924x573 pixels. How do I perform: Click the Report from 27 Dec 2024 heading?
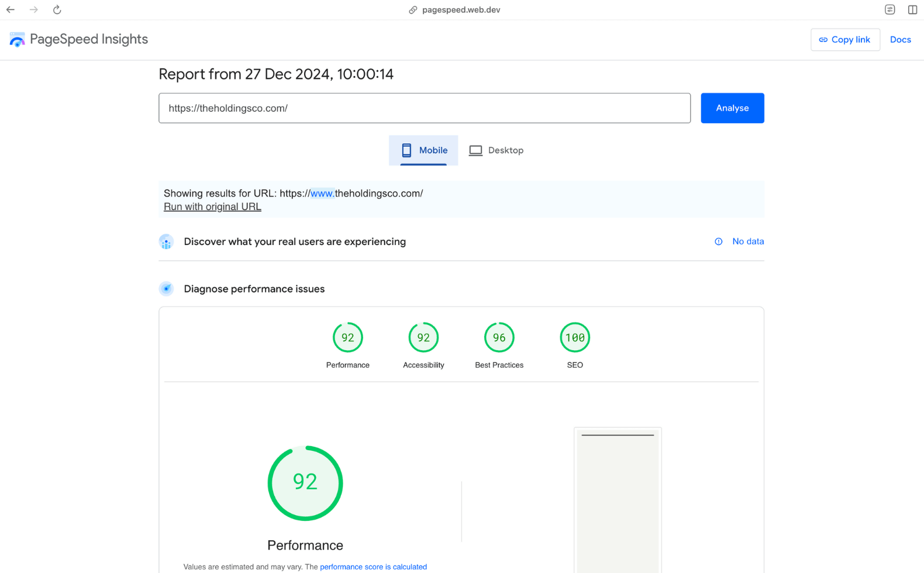click(276, 74)
